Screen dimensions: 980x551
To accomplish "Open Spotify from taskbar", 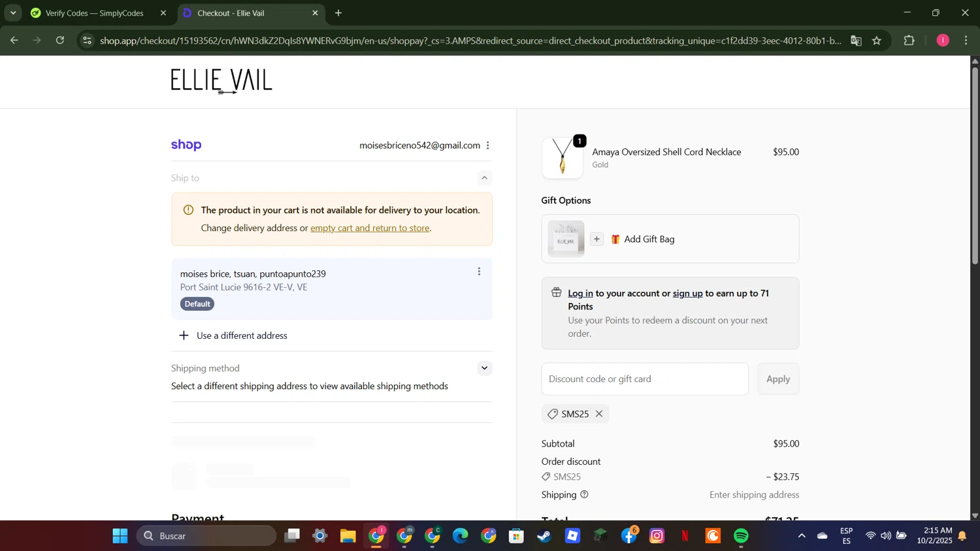I will (742, 536).
